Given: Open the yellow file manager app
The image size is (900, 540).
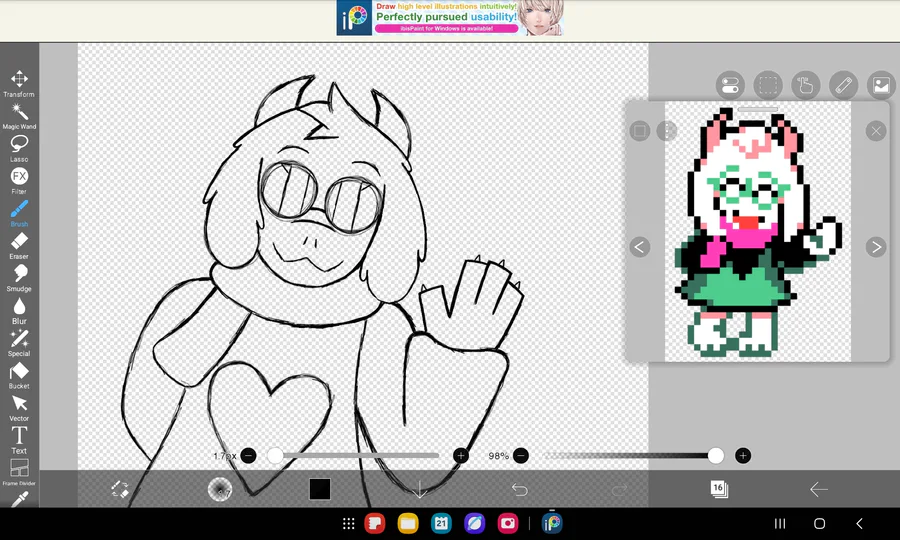Looking at the screenshot, I should (x=408, y=523).
